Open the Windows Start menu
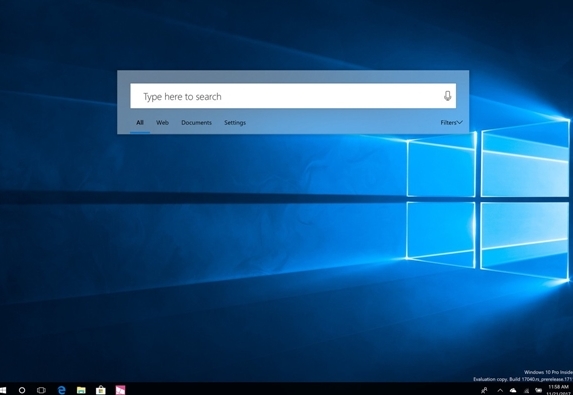This screenshot has width=573, height=395. click(x=3, y=390)
